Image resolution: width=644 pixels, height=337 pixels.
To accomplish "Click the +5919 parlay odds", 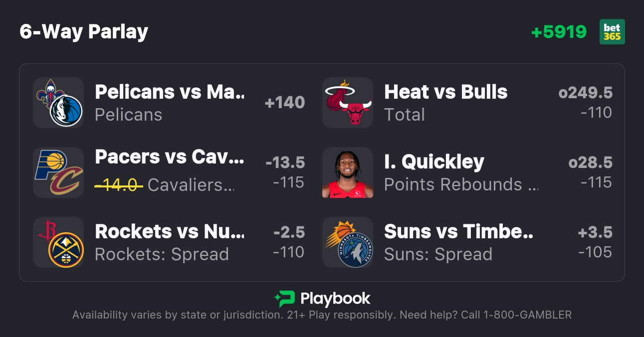I will (560, 31).
